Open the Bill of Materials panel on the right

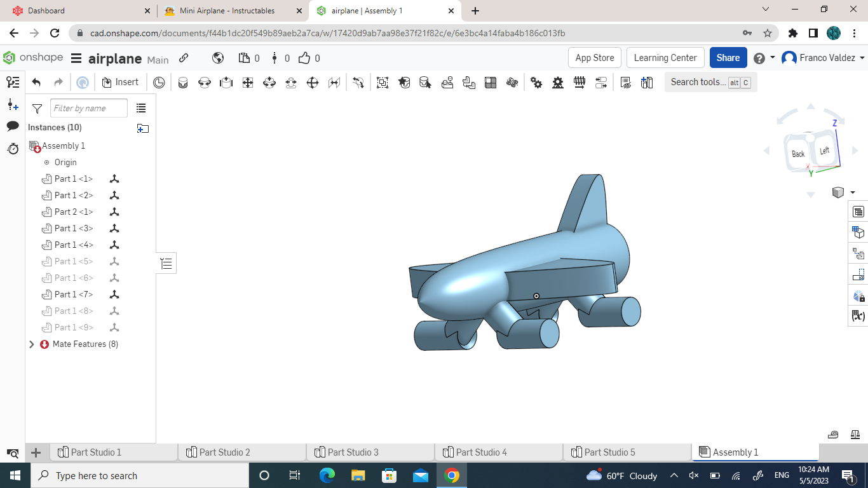pos(858,212)
